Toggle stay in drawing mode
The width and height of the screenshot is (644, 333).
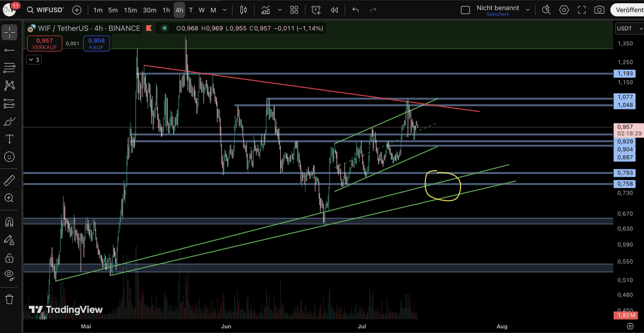click(9, 240)
